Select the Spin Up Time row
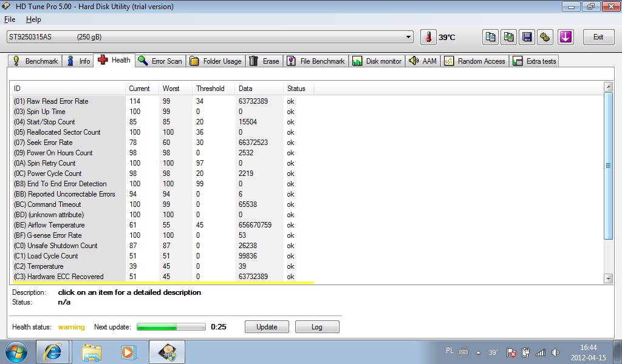Screen dimensions: 622x364 pos(163,112)
